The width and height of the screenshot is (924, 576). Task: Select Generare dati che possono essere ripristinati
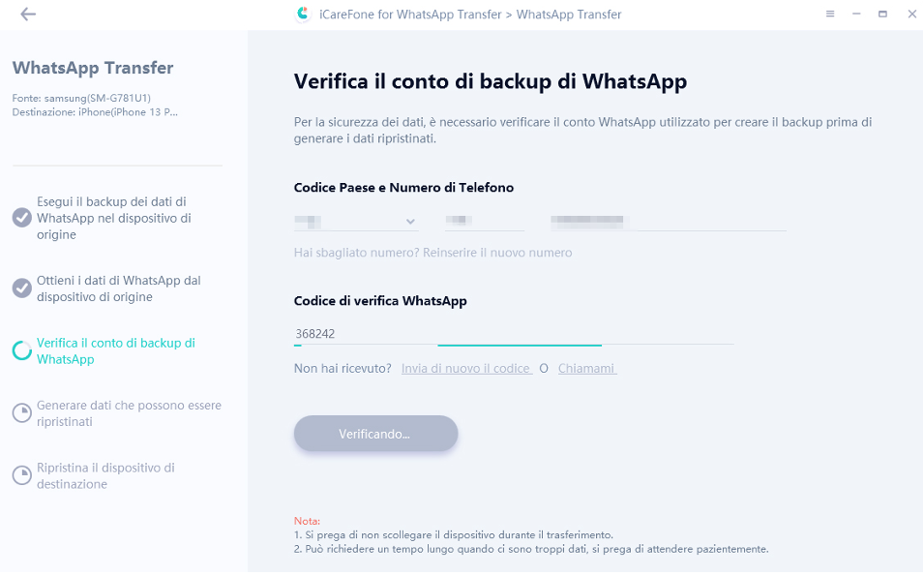[x=129, y=413]
